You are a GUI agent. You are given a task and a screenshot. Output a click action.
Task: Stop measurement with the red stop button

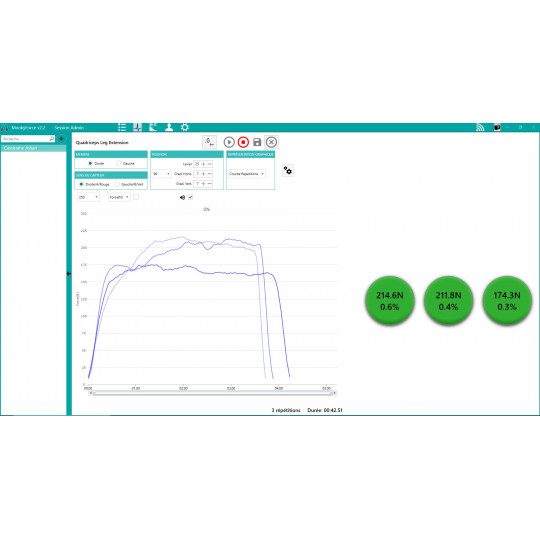[x=243, y=142]
